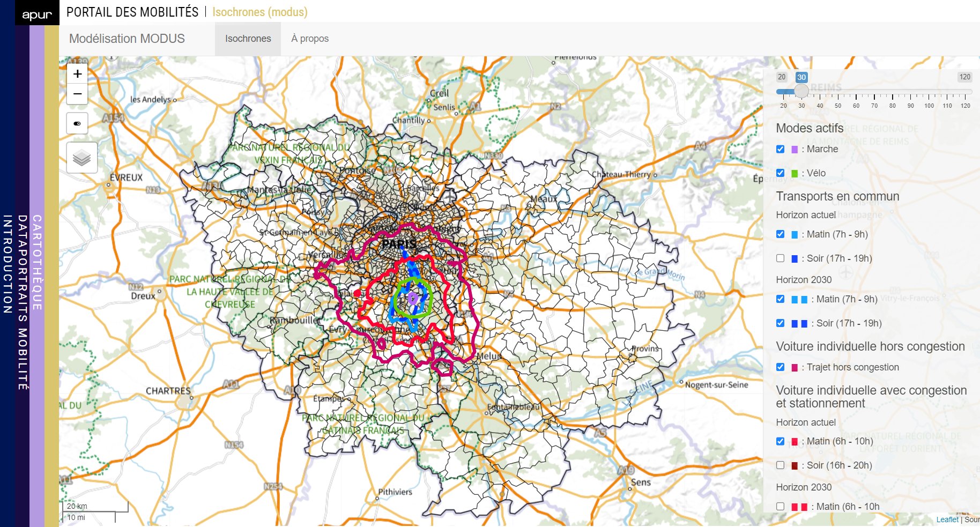The image size is (980, 527).
Task: Click the Dreux label on the map
Action: 143,296
